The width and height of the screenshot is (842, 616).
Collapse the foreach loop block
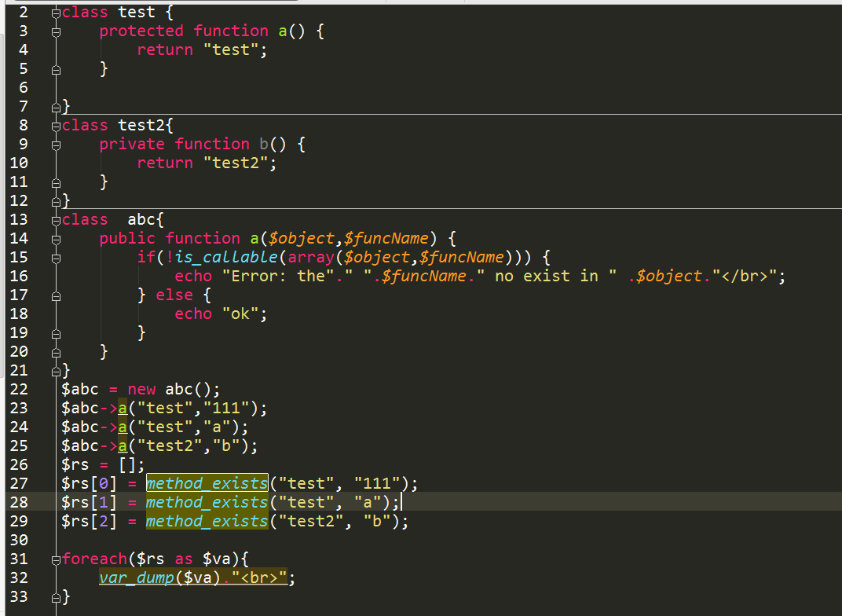[55, 559]
